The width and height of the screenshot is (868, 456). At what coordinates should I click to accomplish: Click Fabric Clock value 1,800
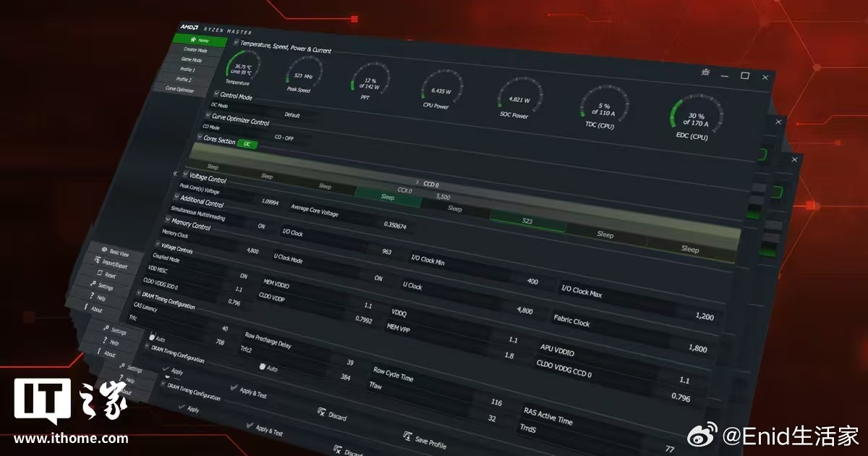698,348
